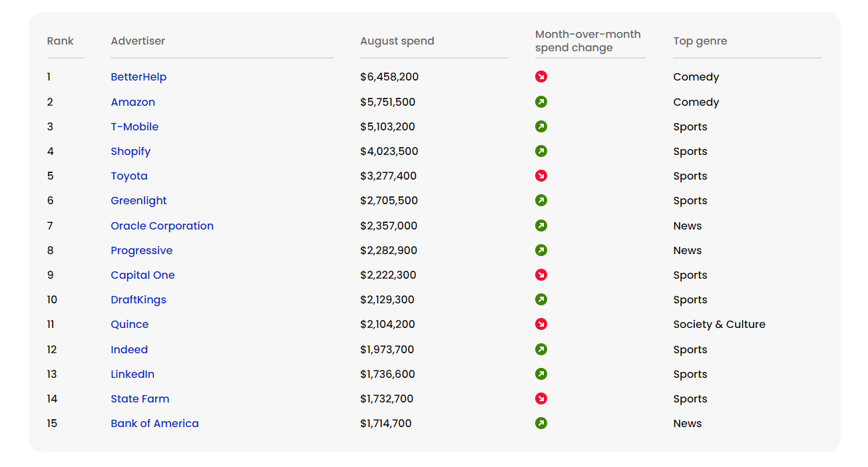
Task: Select the $1,736,600 spend value
Action: 387,374
